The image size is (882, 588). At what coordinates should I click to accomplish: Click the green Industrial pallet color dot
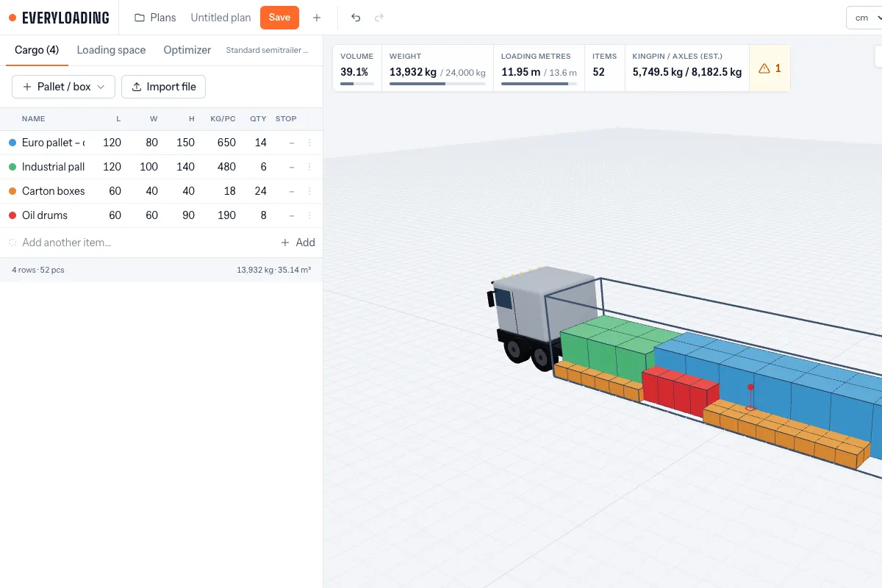click(x=12, y=167)
